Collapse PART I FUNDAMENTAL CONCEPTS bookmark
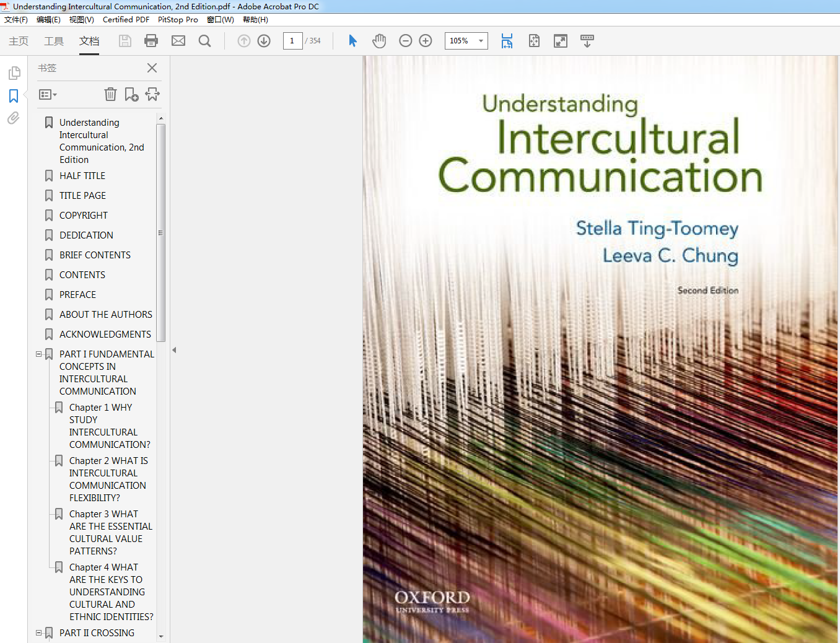The height and width of the screenshot is (643, 840). pos(39,354)
